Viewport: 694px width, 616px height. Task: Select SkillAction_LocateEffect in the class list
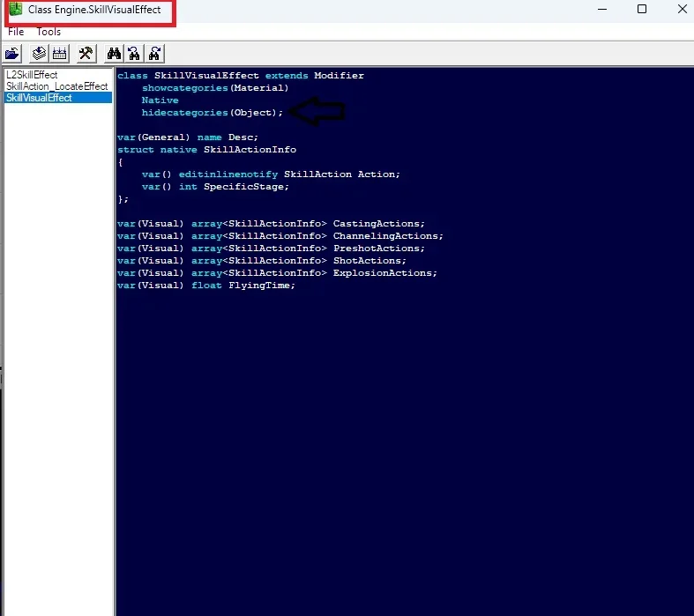pyautogui.click(x=57, y=86)
